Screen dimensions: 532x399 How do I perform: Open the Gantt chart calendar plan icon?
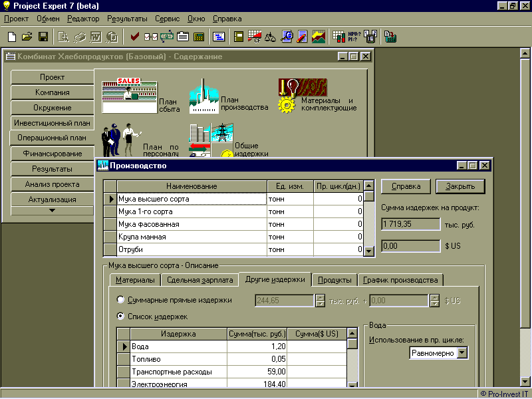pos(219,37)
